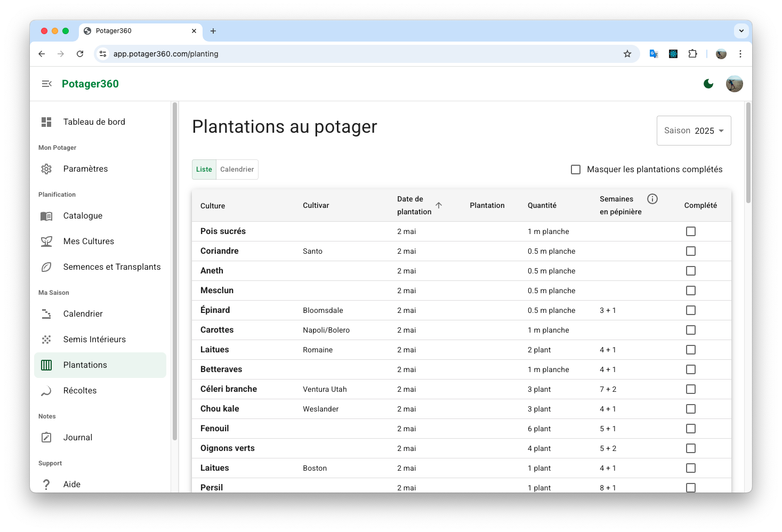This screenshot has width=782, height=532.
Task: Enable dark mode with the moon icon
Action: (708, 84)
